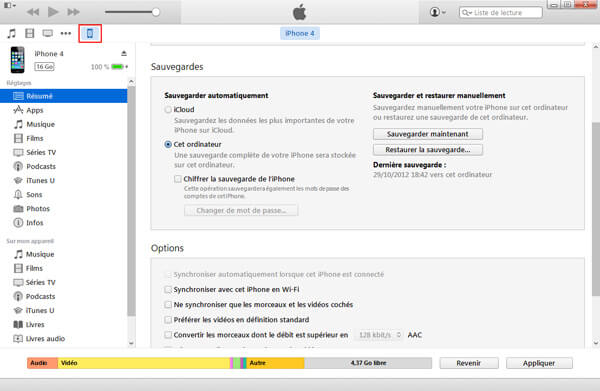Viewport: 600px width, 391px height.
Task: Open the Movies library icon in toolbar
Action: pyautogui.click(x=29, y=34)
